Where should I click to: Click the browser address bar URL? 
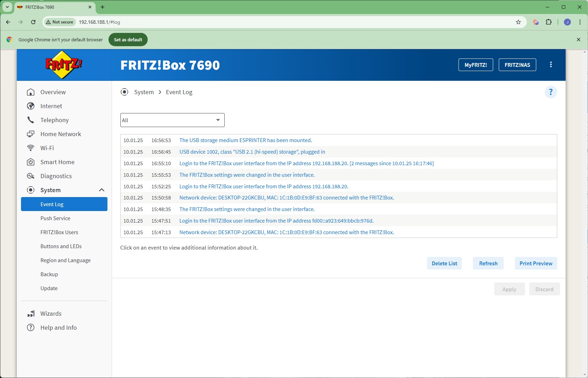click(x=99, y=22)
